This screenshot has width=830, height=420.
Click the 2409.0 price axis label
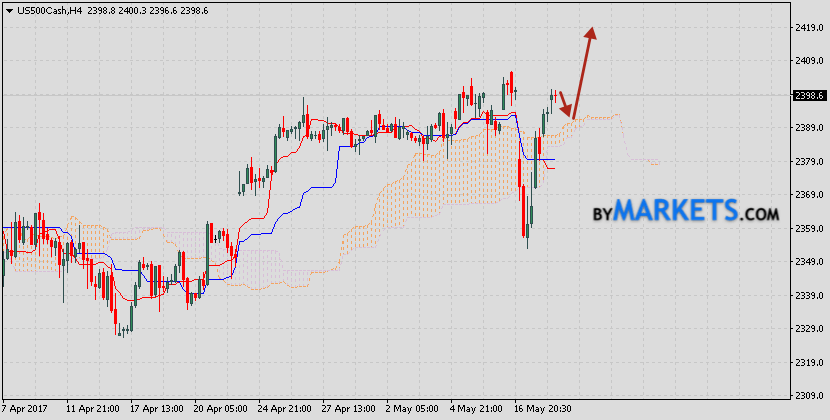tap(808, 61)
